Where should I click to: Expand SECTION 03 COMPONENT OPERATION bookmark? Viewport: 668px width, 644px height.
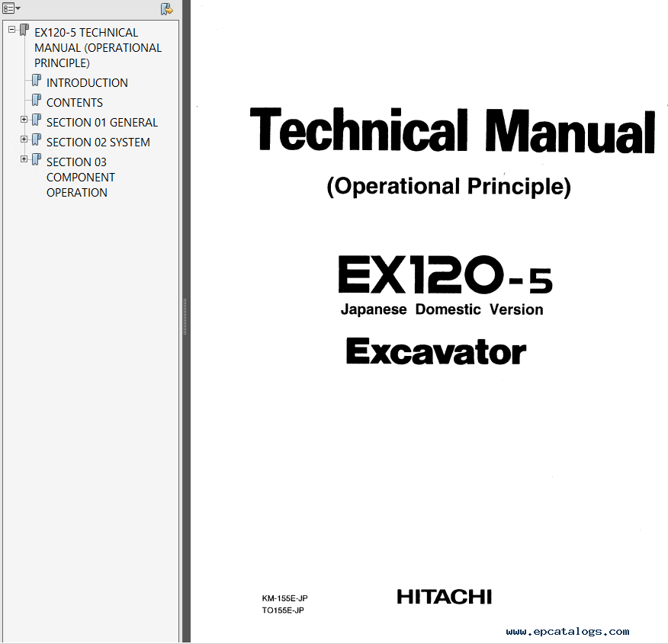tap(24, 159)
